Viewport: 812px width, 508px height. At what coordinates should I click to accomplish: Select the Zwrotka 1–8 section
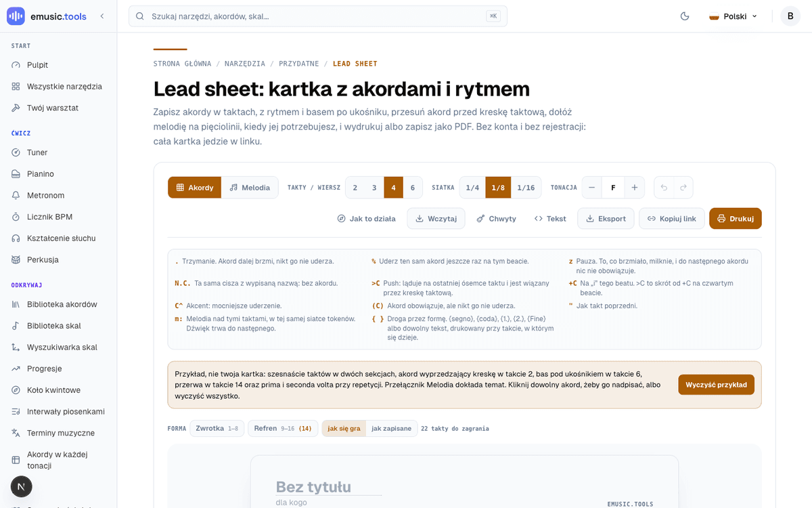pos(217,429)
